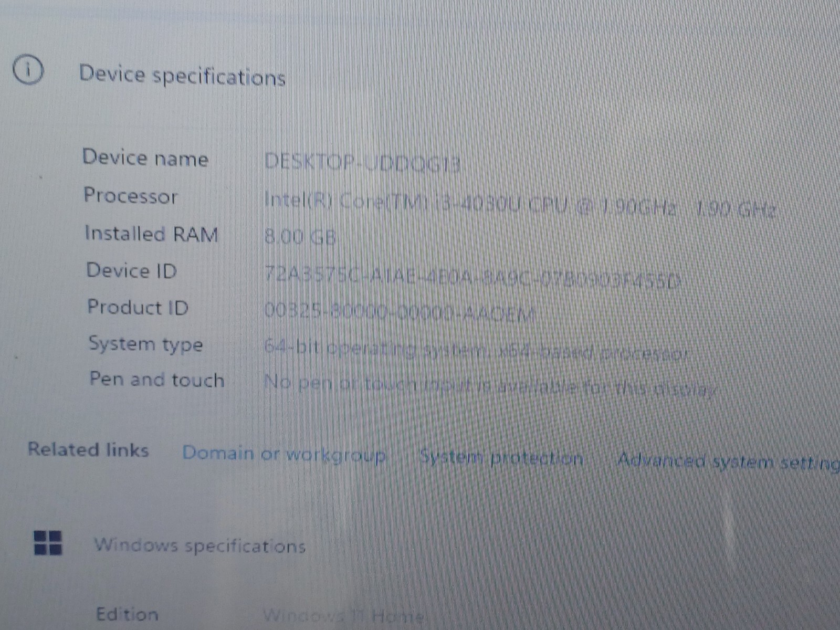This screenshot has height=630, width=840.
Task: Select Product ID value 00325-80000-00000-AAOEM
Action: [x=400, y=312]
